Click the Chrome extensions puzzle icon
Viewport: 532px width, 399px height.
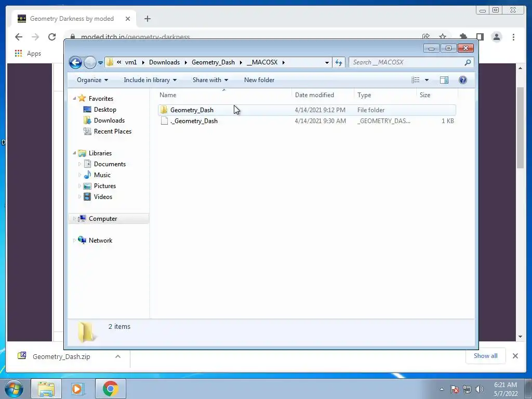[463, 37]
